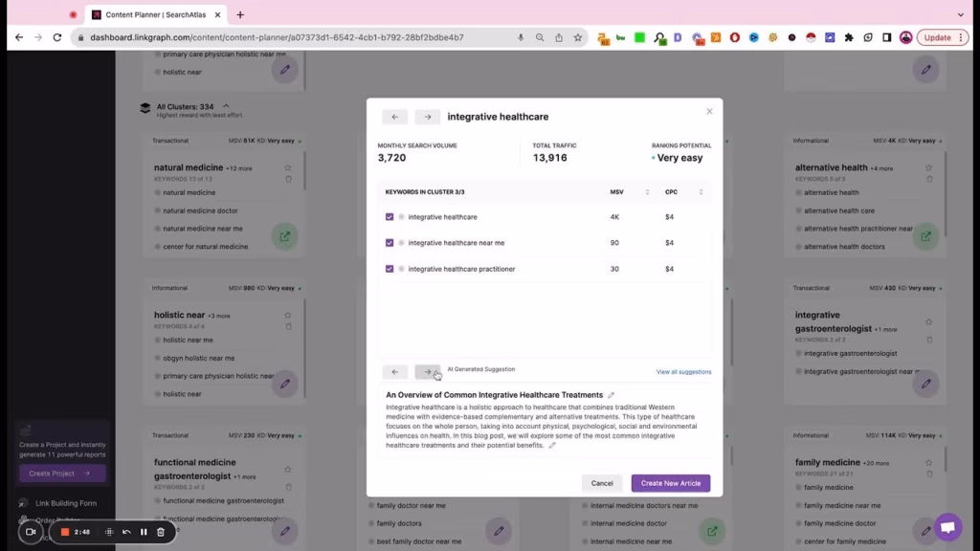The width and height of the screenshot is (980, 551).
Task: Select 'obgyn holistic near me' keyword text
Action: click(199, 358)
